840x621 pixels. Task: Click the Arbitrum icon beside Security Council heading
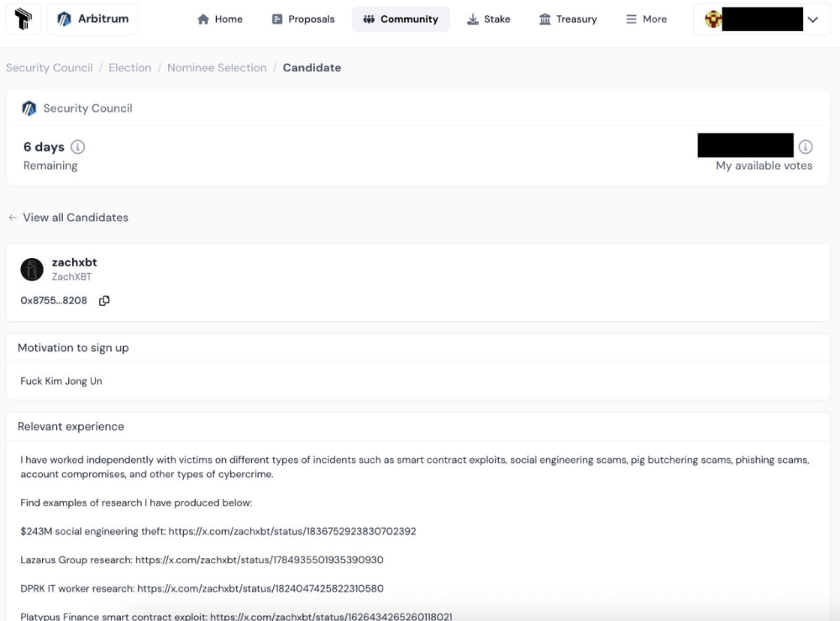click(29, 108)
